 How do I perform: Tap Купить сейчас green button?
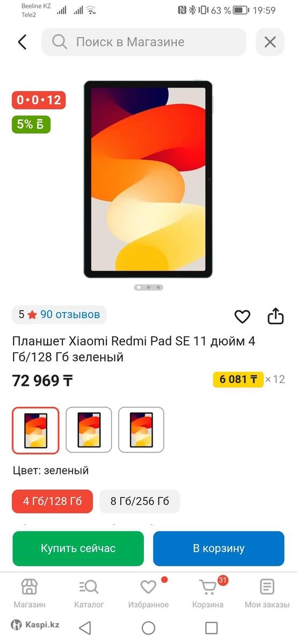[78, 548]
